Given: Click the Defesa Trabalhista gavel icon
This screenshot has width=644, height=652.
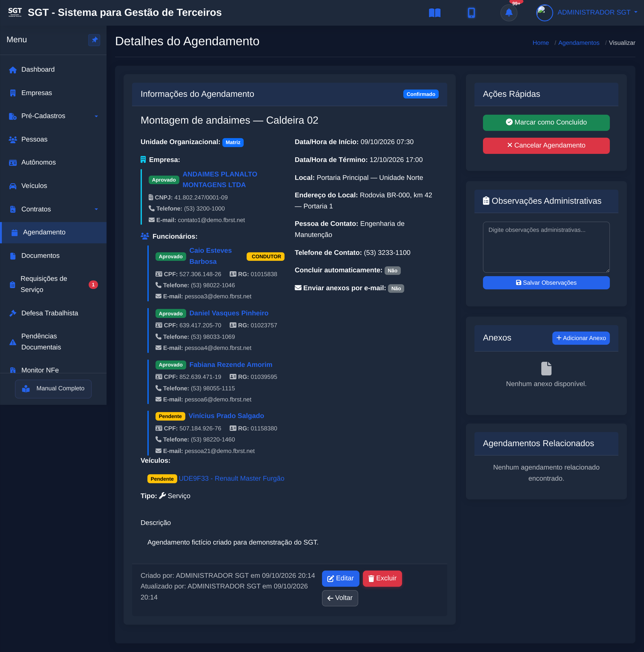Looking at the screenshot, I should [13, 313].
